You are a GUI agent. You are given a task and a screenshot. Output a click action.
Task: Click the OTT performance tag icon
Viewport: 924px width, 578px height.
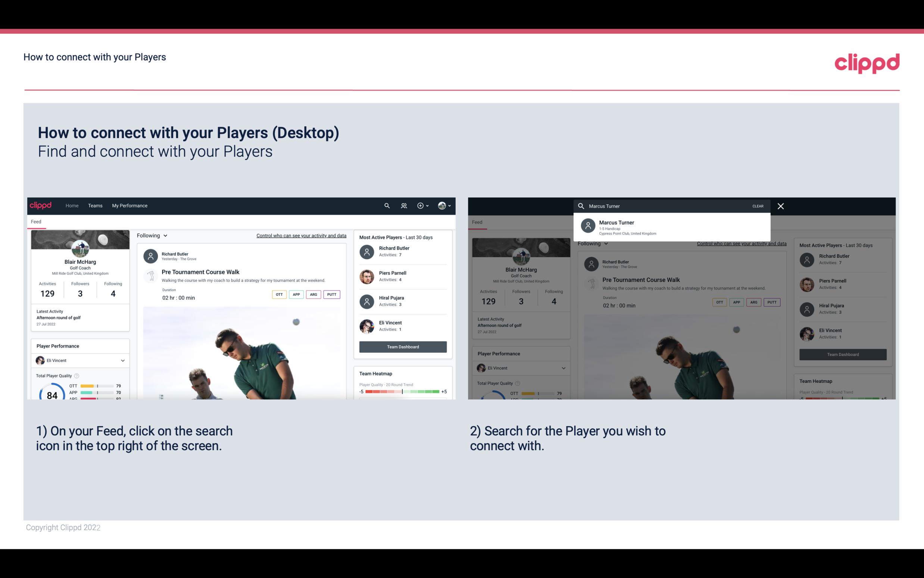(x=278, y=294)
